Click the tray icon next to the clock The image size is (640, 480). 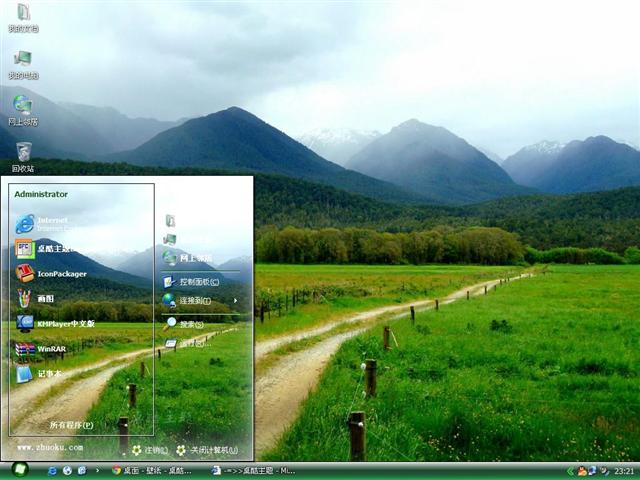coord(604,471)
